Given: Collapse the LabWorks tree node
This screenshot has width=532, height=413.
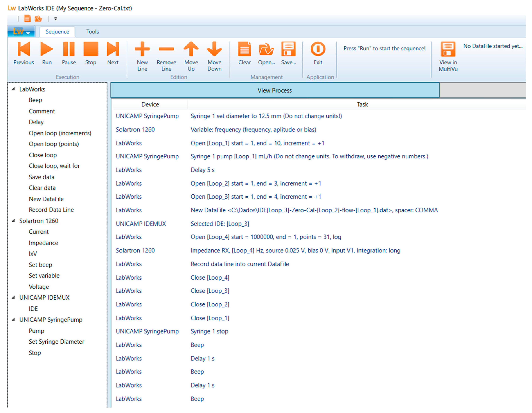Looking at the screenshot, I should tap(13, 89).
